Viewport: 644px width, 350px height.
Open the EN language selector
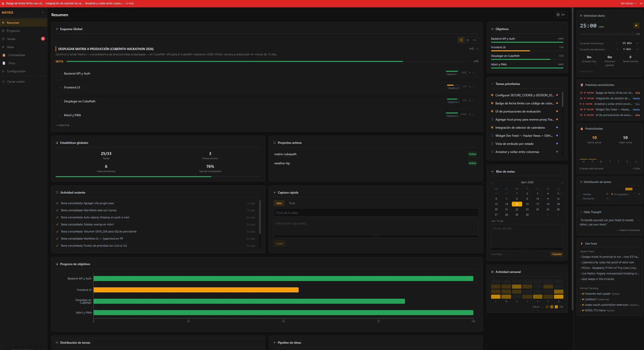561,15
